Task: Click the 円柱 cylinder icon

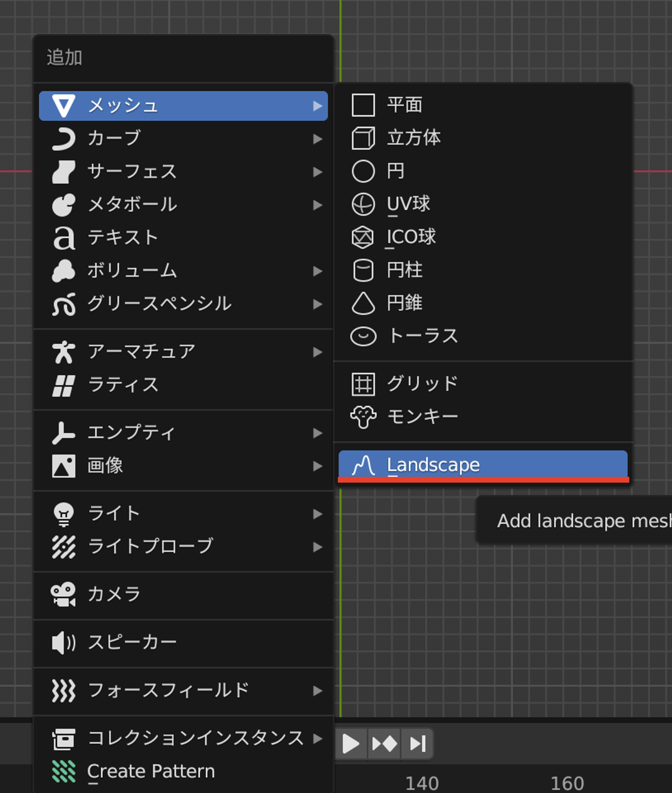Action: tap(363, 270)
